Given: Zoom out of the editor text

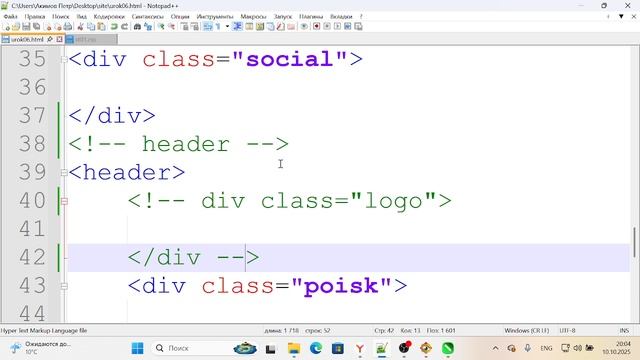Looking at the screenshot, I should (x=172, y=27).
